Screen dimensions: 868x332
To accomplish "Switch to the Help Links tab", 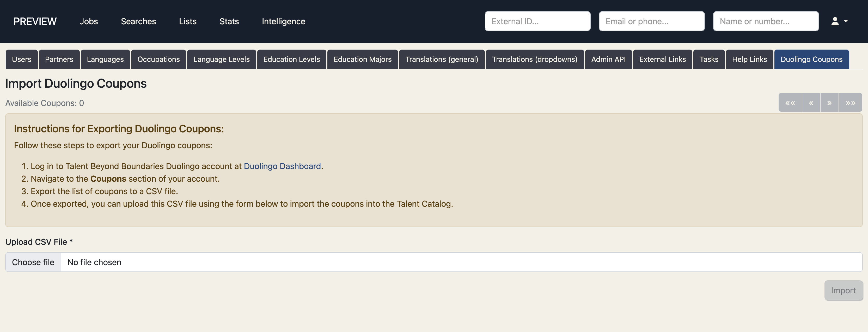I will point(749,59).
